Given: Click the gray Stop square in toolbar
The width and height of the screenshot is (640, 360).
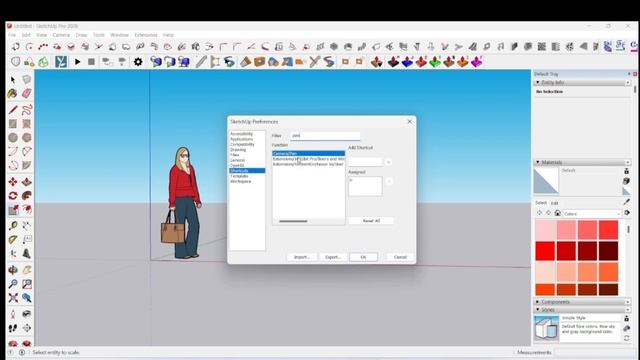Looking at the screenshot, I should point(91,62).
